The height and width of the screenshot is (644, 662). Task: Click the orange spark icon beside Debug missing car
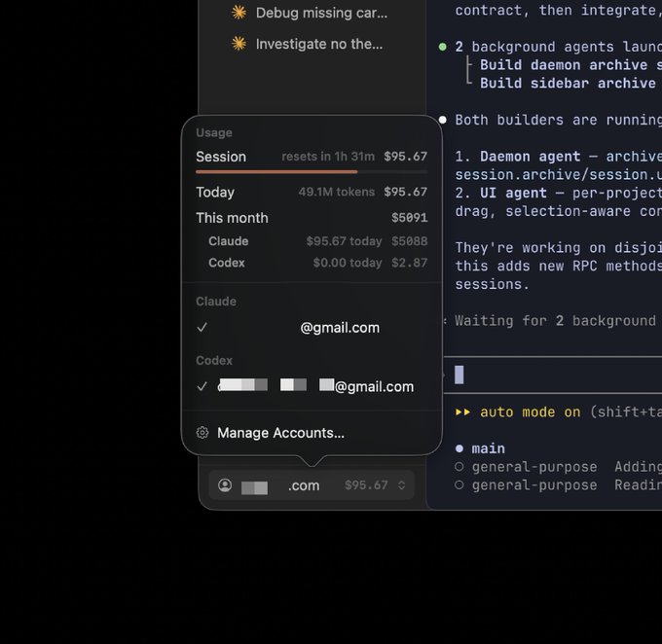click(239, 13)
